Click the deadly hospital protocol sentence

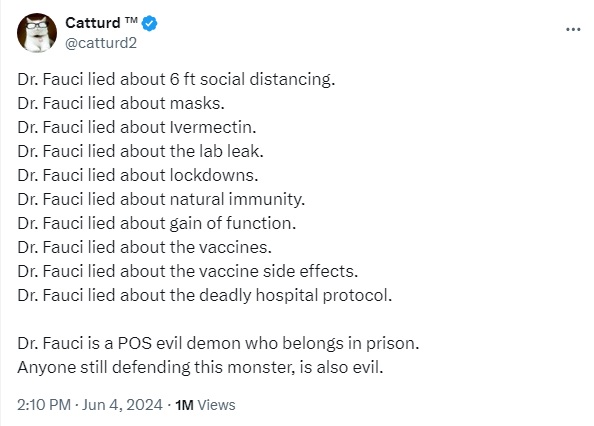pyautogui.click(x=205, y=295)
